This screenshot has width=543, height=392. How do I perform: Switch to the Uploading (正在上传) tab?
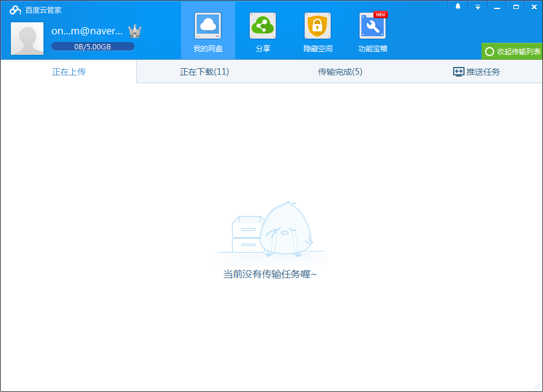click(69, 72)
